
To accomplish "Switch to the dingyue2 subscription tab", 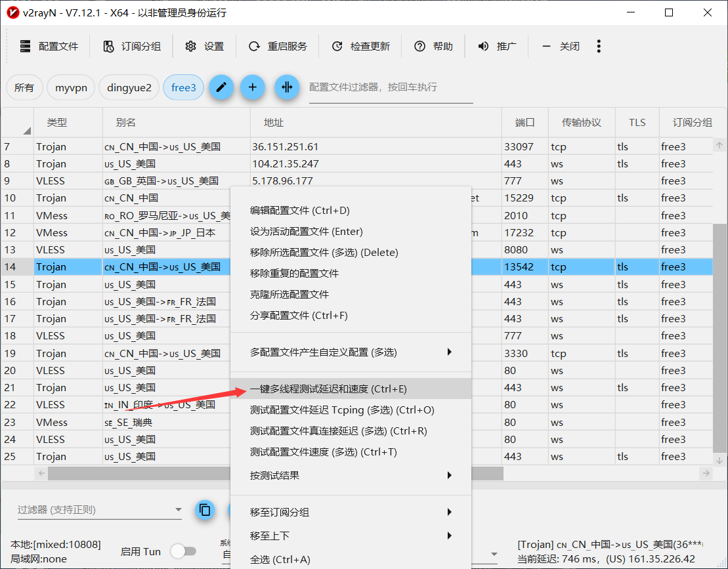I will [x=129, y=87].
